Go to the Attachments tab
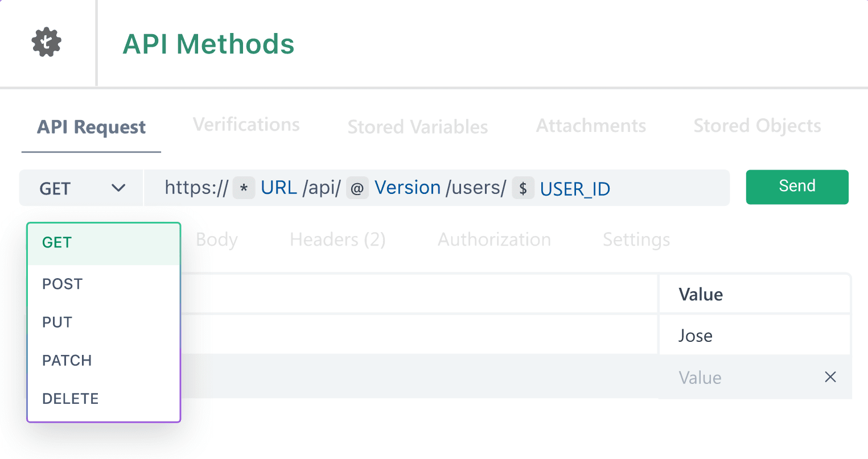Viewport: 868px width, 459px height. point(591,125)
